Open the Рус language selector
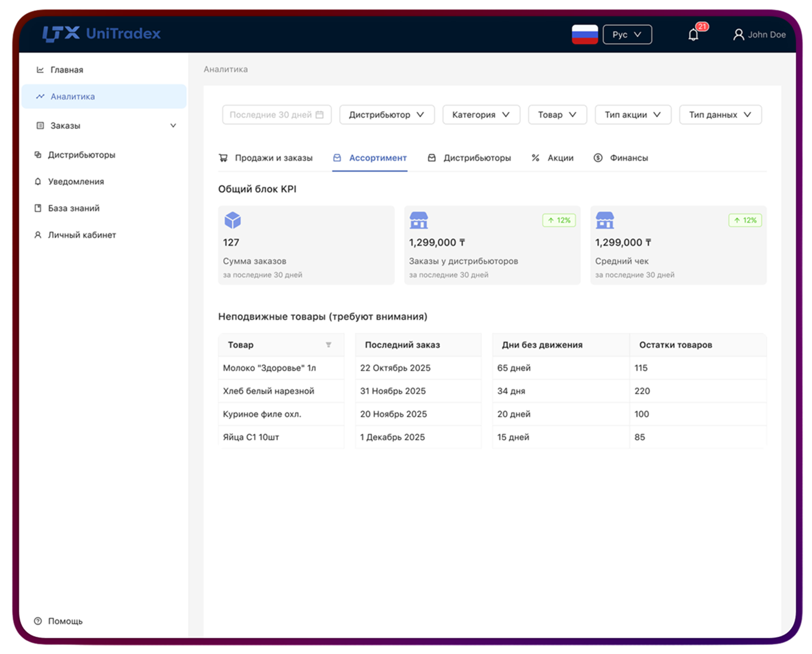Viewport: 812px width, 654px height. tap(627, 35)
